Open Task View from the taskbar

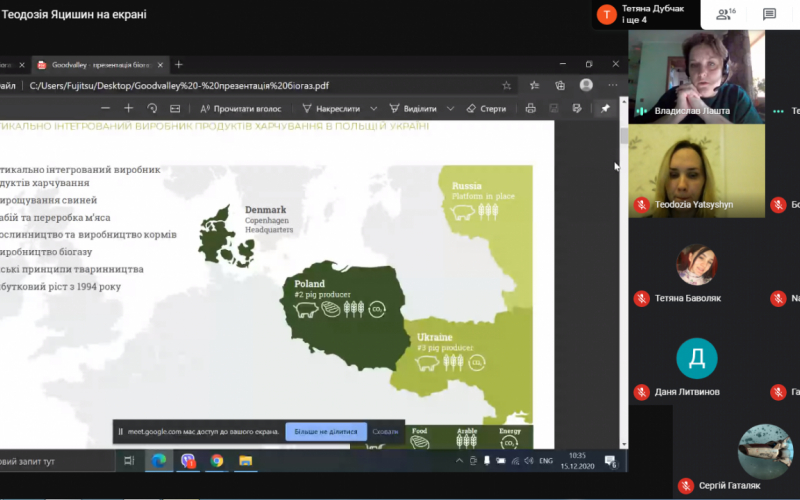[x=129, y=461]
